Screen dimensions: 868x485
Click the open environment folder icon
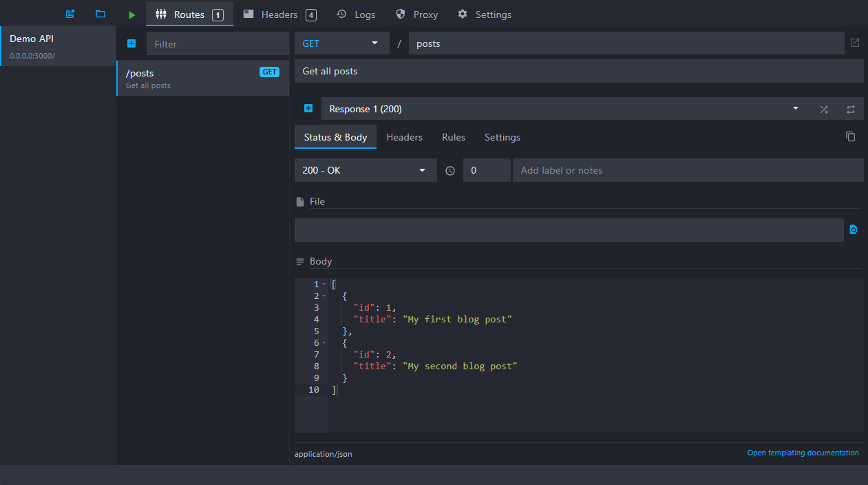100,14
